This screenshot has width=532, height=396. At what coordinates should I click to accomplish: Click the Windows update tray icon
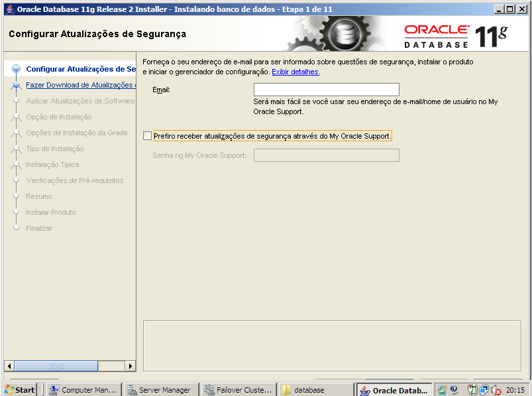(x=442, y=390)
